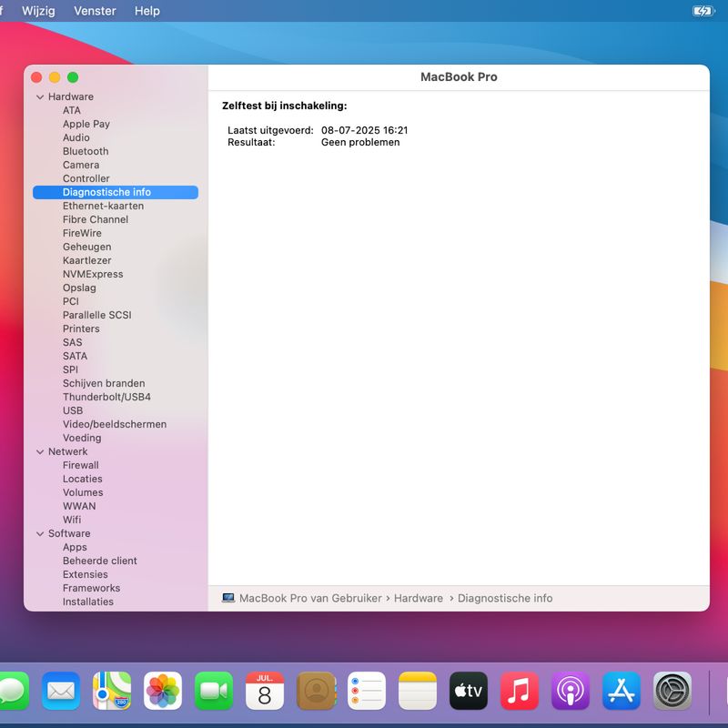Image resolution: width=728 pixels, height=728 pixels.
Task: Select Audio hardware entry
Action: click(76, 138)
